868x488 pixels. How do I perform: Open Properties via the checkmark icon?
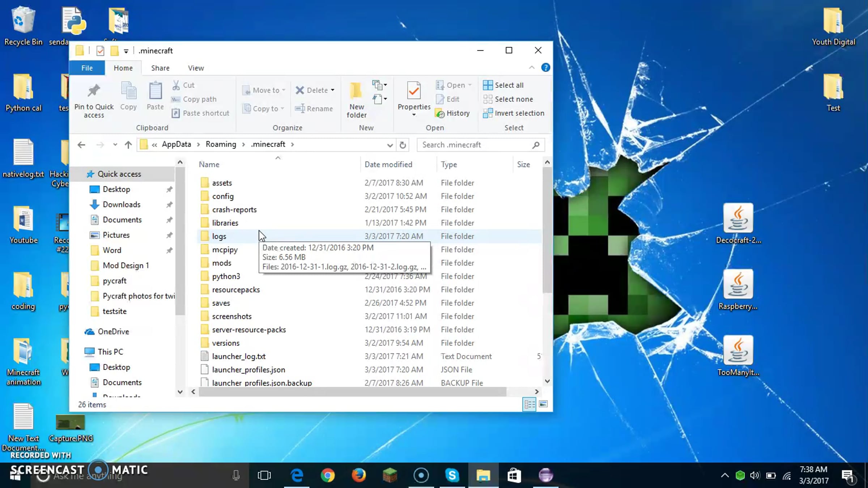(414, 90)
